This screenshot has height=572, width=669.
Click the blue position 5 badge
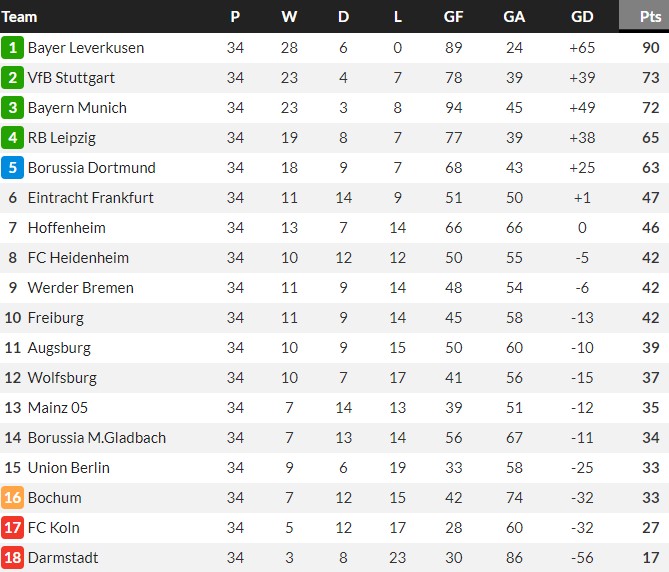click(13, 168)
